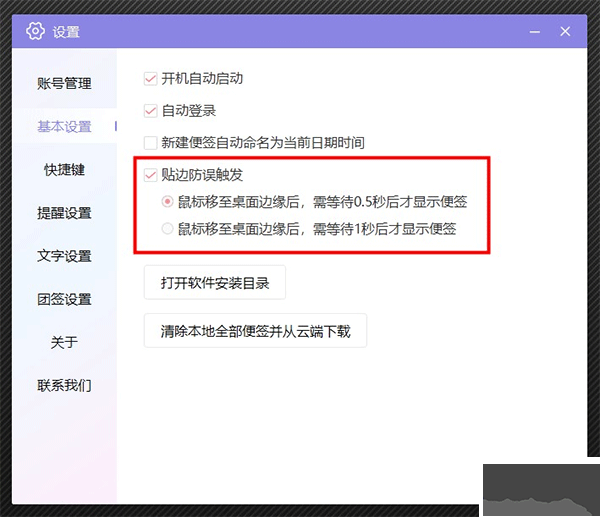This screenshot has height=517, width=600.
Task: Disable the 开机自动启动 checkbox
Action: pos(151,78)
